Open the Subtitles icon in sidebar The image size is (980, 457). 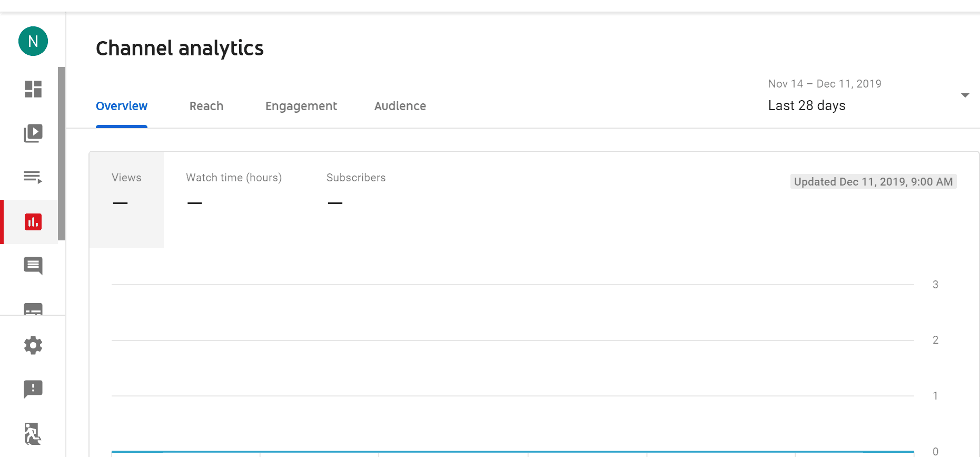33,308
